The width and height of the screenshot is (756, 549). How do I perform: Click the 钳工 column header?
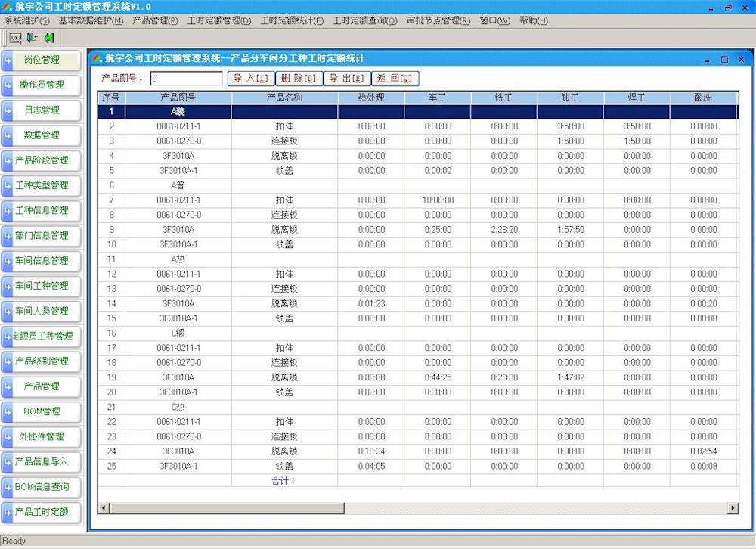tap(570, 98)
